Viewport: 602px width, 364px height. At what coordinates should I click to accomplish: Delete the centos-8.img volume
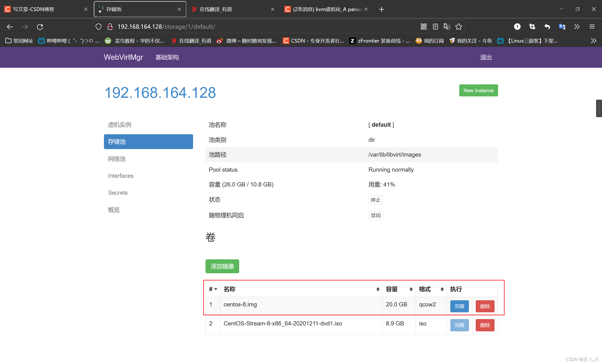[x=485, y=306]
